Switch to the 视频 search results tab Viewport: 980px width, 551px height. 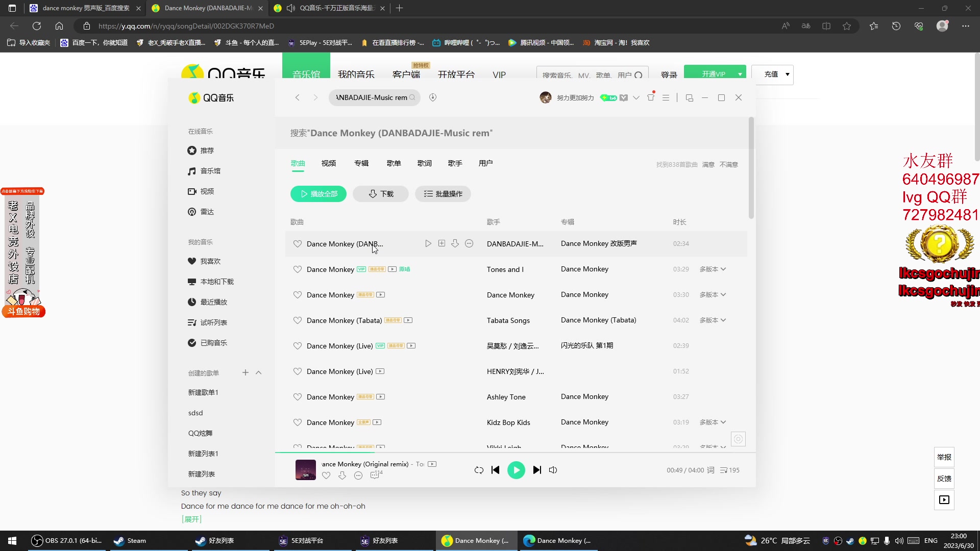329,163
